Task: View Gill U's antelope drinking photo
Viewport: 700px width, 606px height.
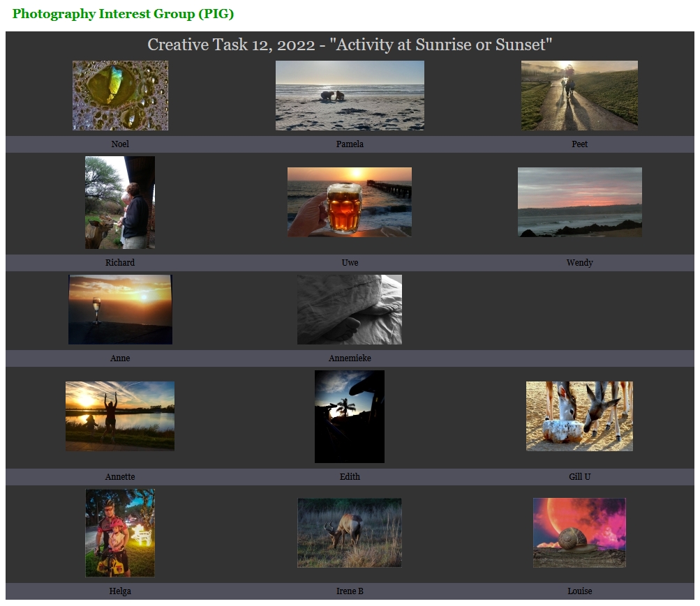Action: [579, 416]
